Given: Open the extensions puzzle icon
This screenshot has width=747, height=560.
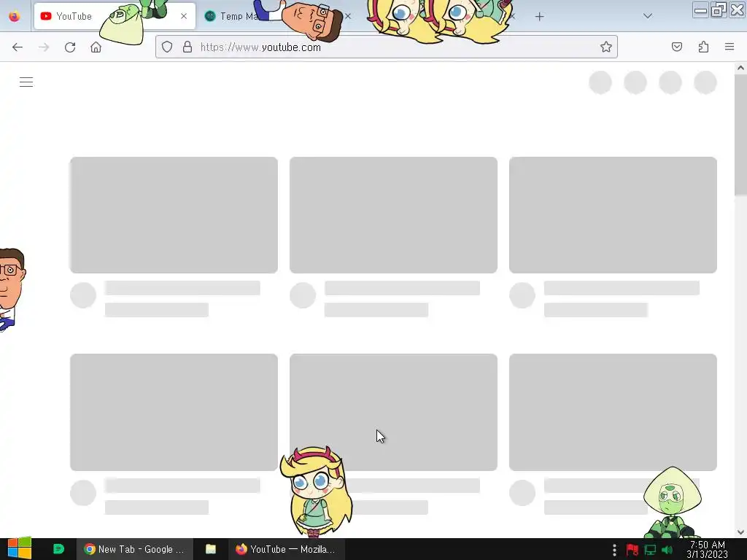Looking at the screenshot, I should tap(704, 47).
